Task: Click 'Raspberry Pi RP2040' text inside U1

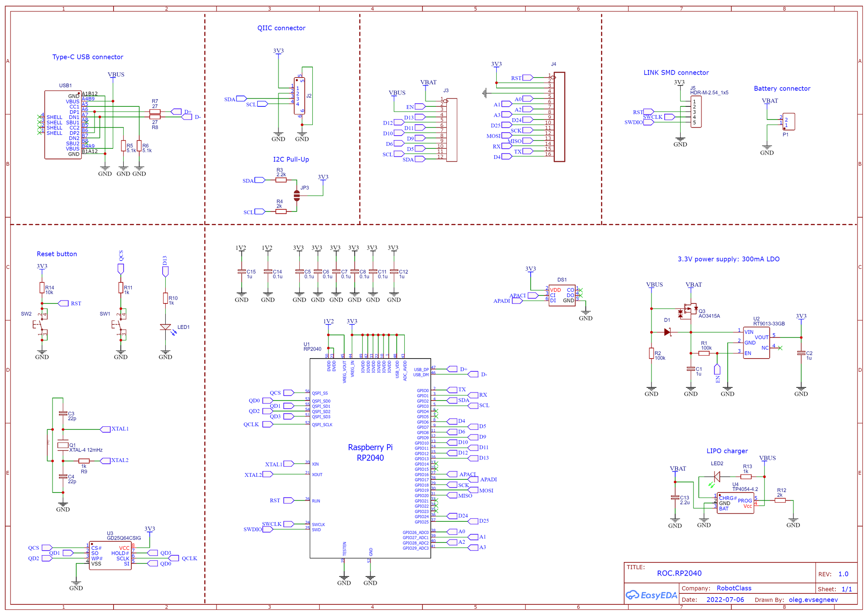Action: 370,453
